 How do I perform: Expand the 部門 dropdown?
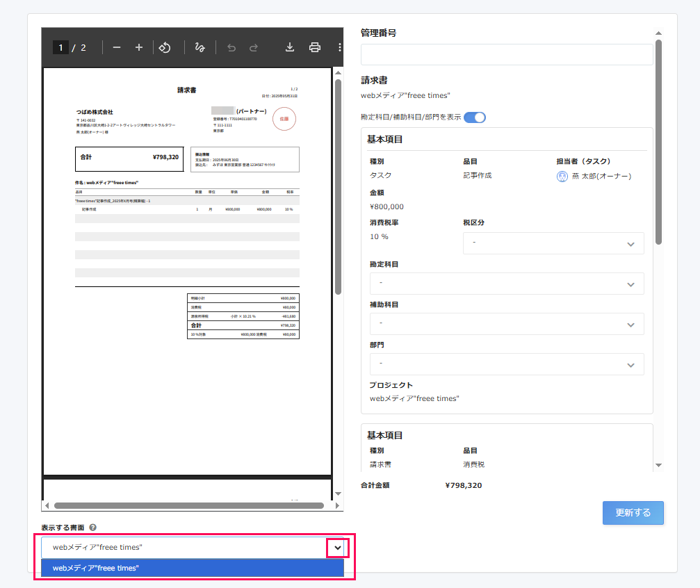(507, 364)
